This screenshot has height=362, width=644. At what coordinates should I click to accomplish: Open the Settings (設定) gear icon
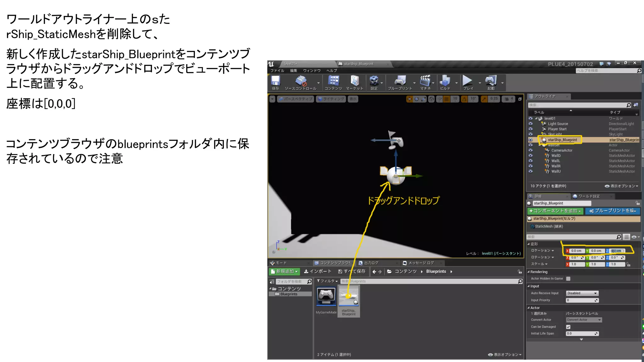click(374, 81)
